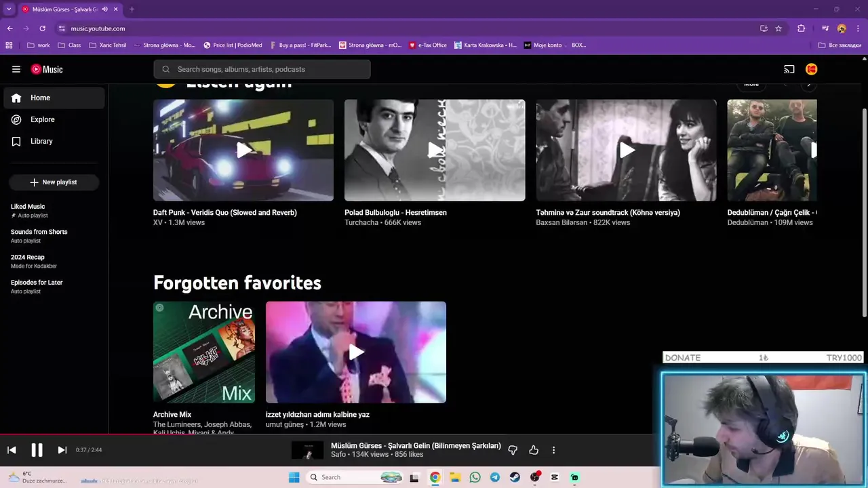This screenshot has width=868, height=488.
Task: Click the now-playing album art thumbnail
Action: [x=307, y=450]
